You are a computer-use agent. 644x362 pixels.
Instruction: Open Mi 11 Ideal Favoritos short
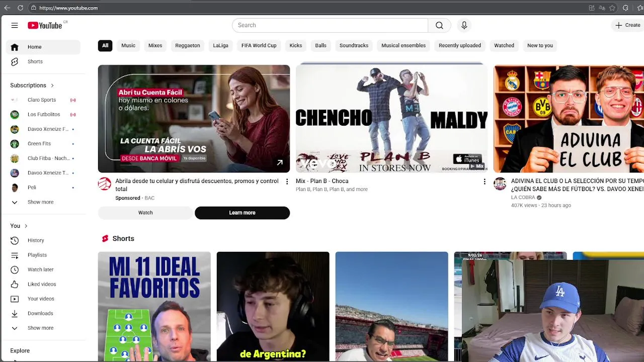click(x=154, y=307)
